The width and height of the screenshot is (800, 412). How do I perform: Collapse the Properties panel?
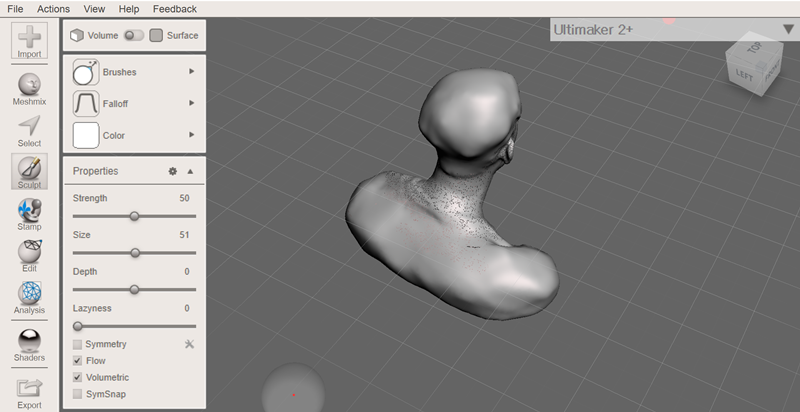[x=190, y=171]
